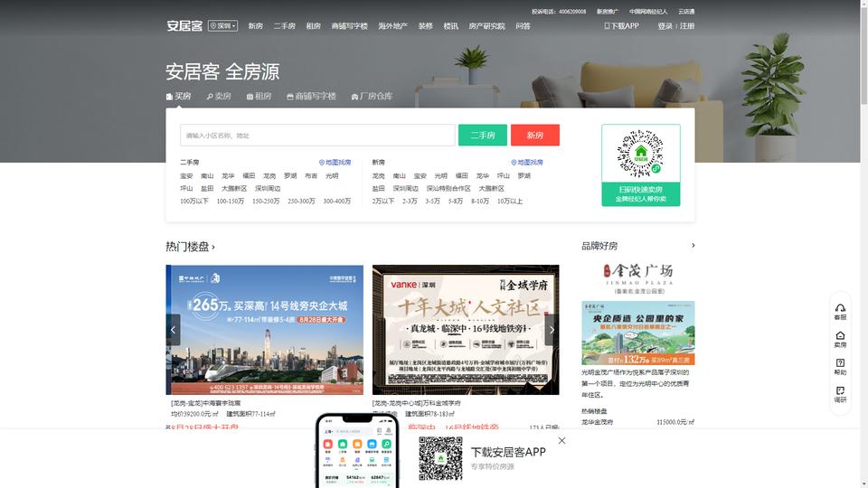Open 商铺写字楼 in the top navigation bar

[x=349, y=26]
